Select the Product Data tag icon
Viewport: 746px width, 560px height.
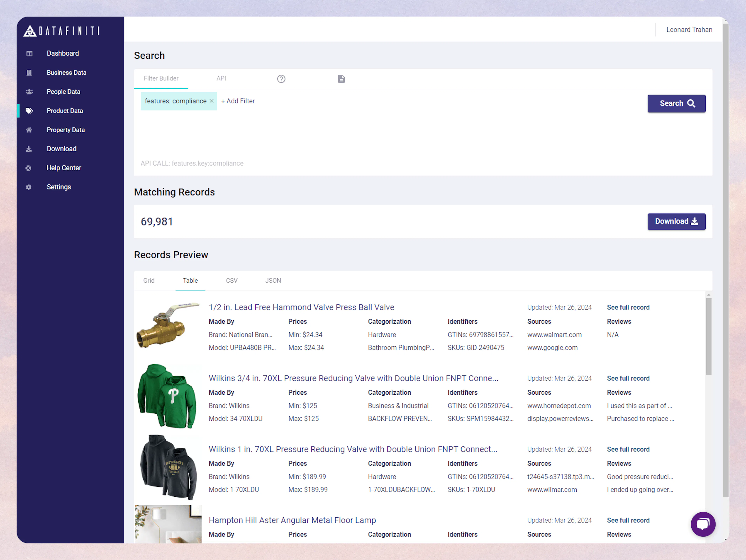click(29, 111)
